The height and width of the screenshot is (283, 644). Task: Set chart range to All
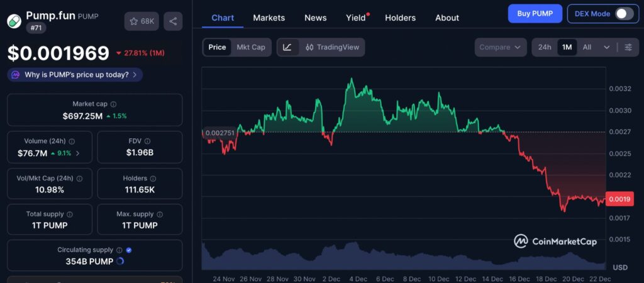pyautogui.click(x=587, y=47)
